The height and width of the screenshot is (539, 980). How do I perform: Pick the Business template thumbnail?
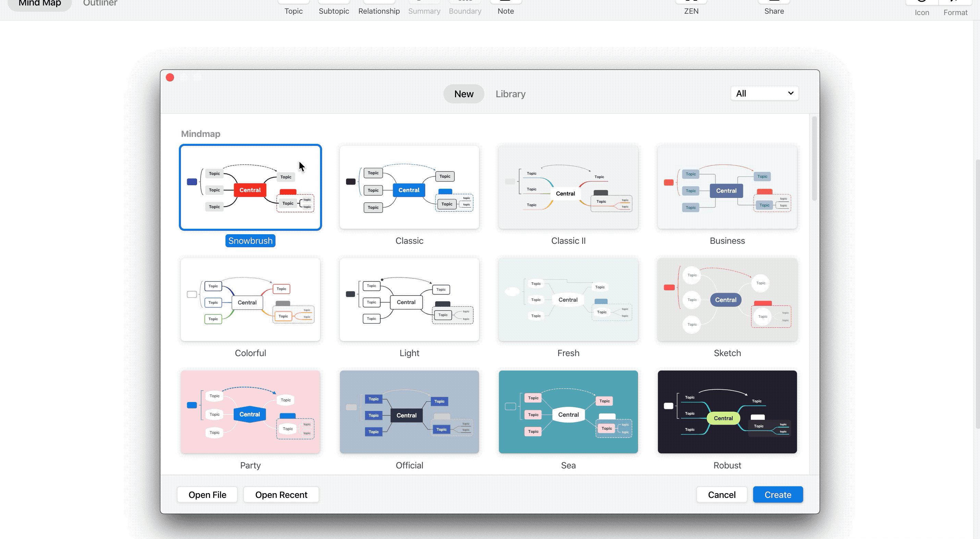727,187
